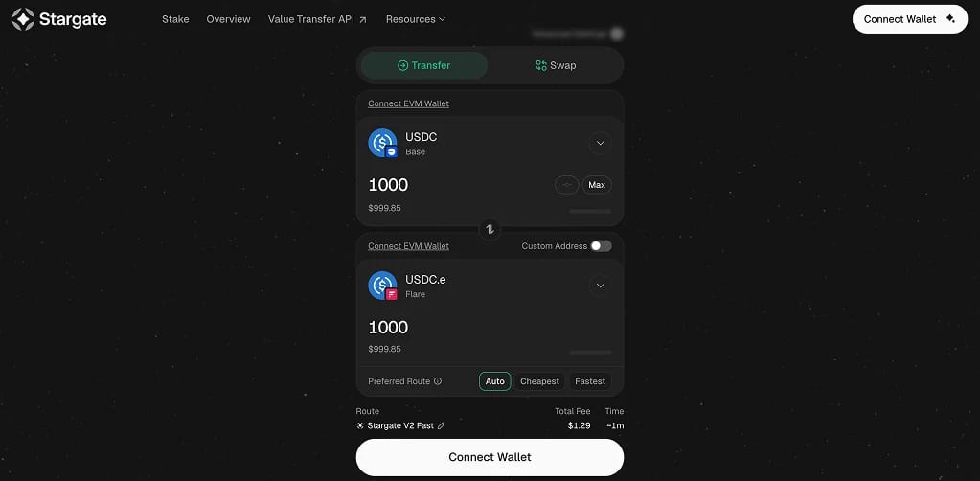Click the USDC Base token icon
This screenshot has height=481, width=980.
tap(382, 143)
